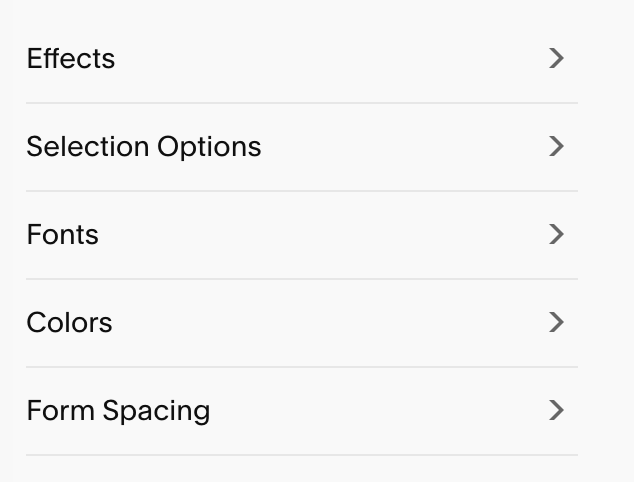Choose the "Colors" text label
634x482 pixels.
(69, 322)
